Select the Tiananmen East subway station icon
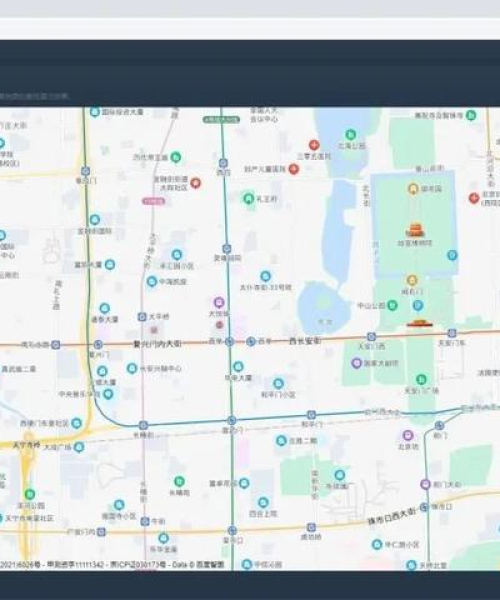 (x=452, y=333)
